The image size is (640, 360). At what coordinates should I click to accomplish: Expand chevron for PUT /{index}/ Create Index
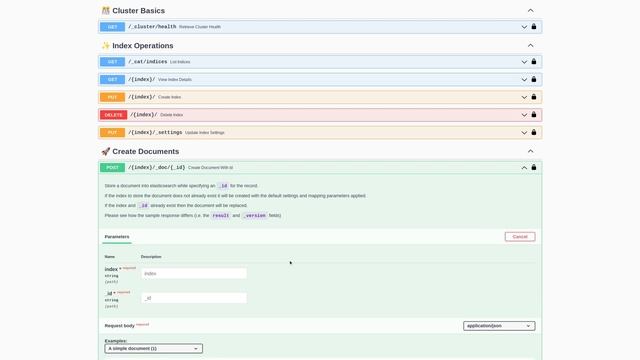coord(524,97)
